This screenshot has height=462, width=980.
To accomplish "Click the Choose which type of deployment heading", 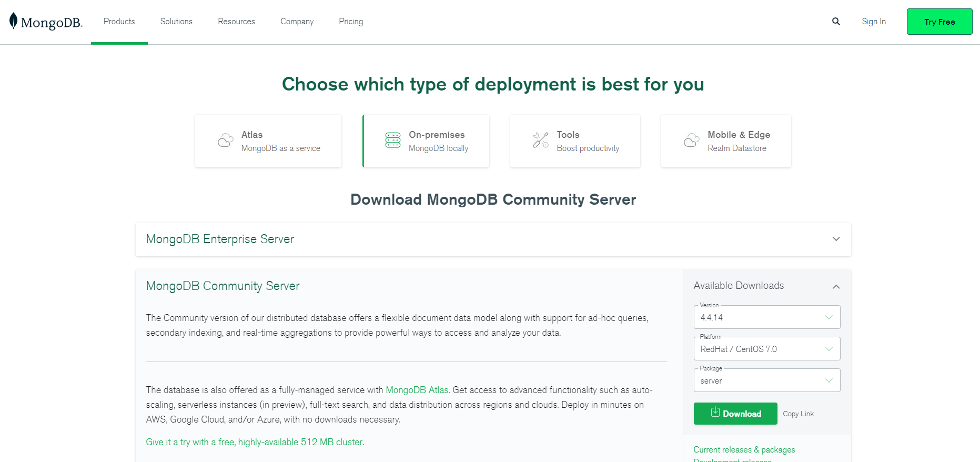I will coord(493,84).
